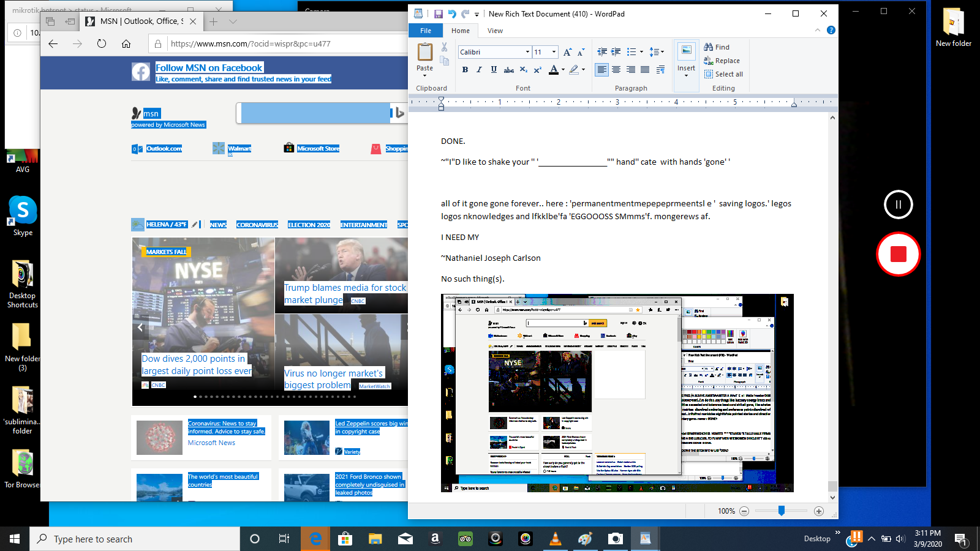This screenshot has height=551, width=980.
Task: Decrease paragraph indent
Action: (x=602, y=52)
